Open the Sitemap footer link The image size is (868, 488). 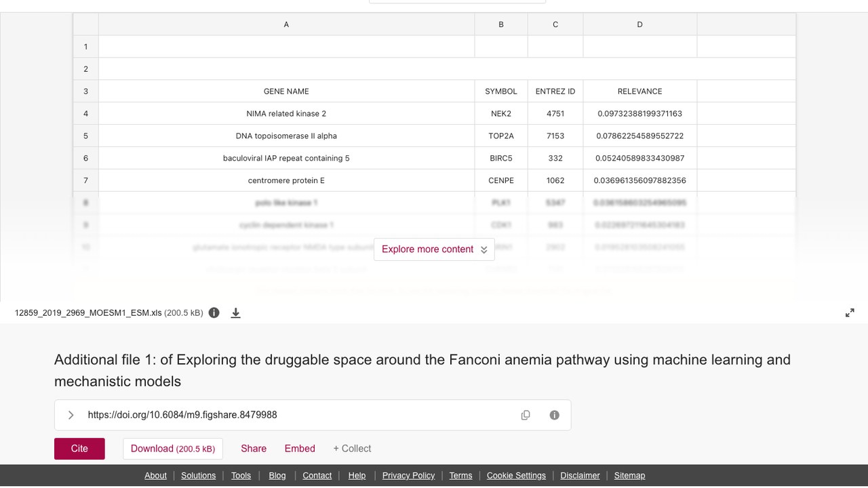tap(629, 476)
